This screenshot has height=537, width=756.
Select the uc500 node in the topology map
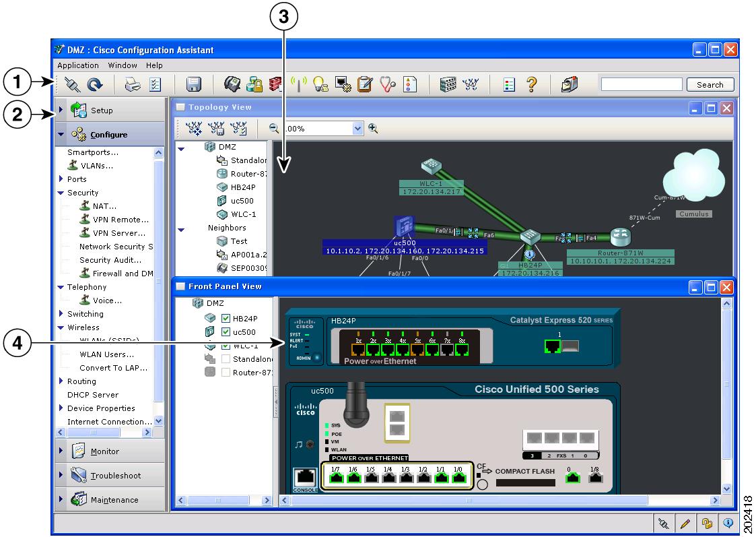pyautogui.click(x=404, y=226)
